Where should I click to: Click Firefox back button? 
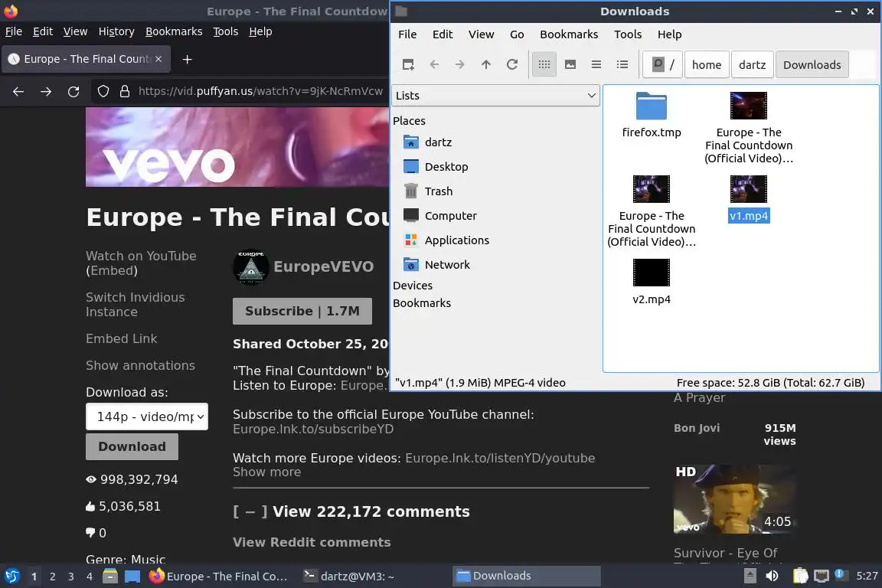pyautogui.click(x=18, y=91)
